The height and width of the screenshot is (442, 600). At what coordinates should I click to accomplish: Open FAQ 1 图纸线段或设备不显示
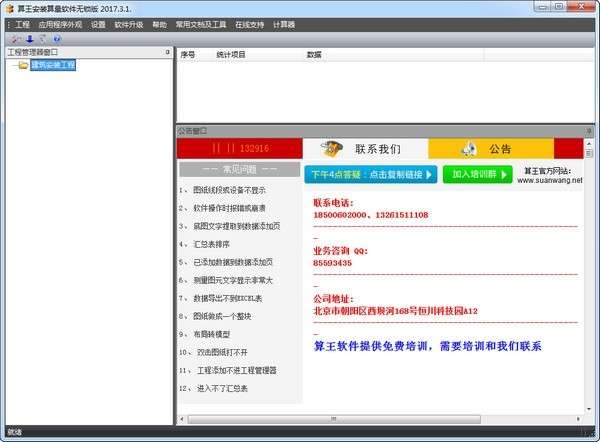pos(222,190)
